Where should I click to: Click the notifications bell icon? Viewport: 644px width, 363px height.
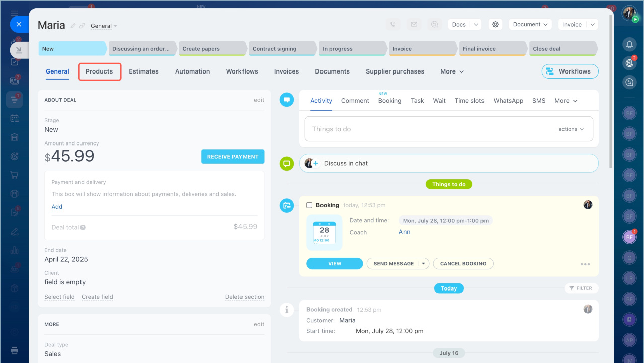(x=629, y=44)
